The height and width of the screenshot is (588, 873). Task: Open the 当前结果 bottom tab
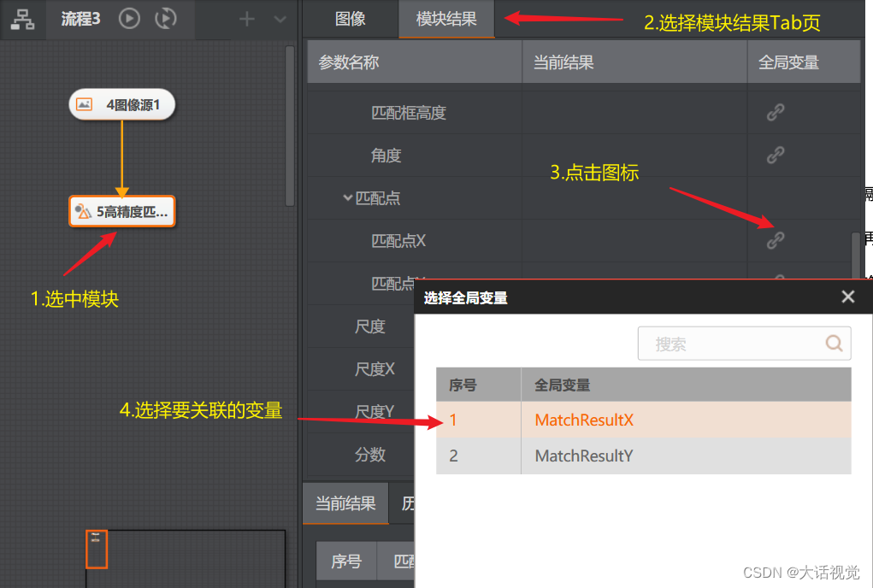coord(345,503)
